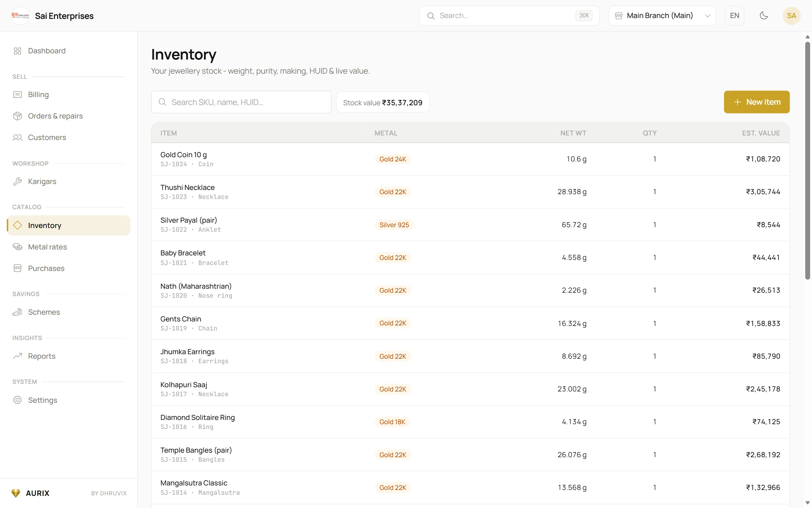812x508 pixels.
Task: Open Metal rates in sidebar
Action: (x=69, y=247)
